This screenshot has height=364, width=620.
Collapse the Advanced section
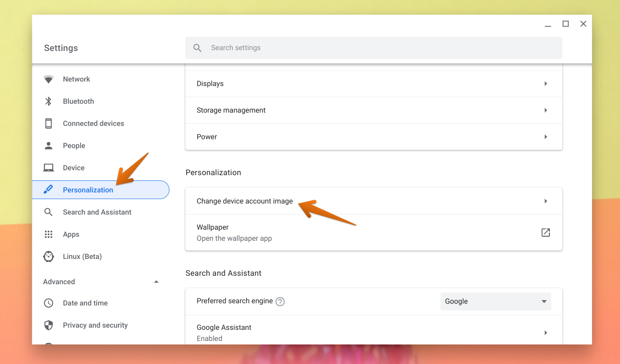point(156,282)
